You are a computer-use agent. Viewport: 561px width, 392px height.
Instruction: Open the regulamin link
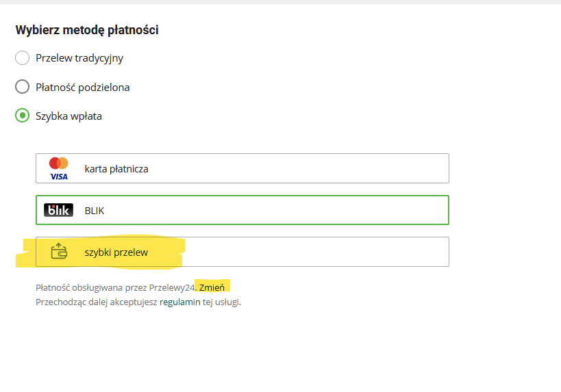[179, 302]
